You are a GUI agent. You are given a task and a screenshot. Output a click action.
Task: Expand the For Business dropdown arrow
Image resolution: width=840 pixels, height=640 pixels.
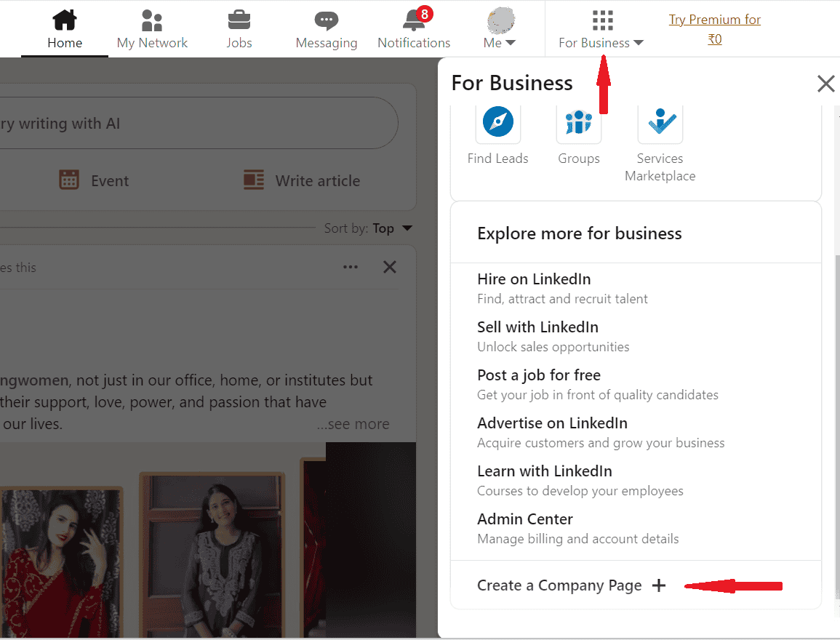tap(638, 43)
